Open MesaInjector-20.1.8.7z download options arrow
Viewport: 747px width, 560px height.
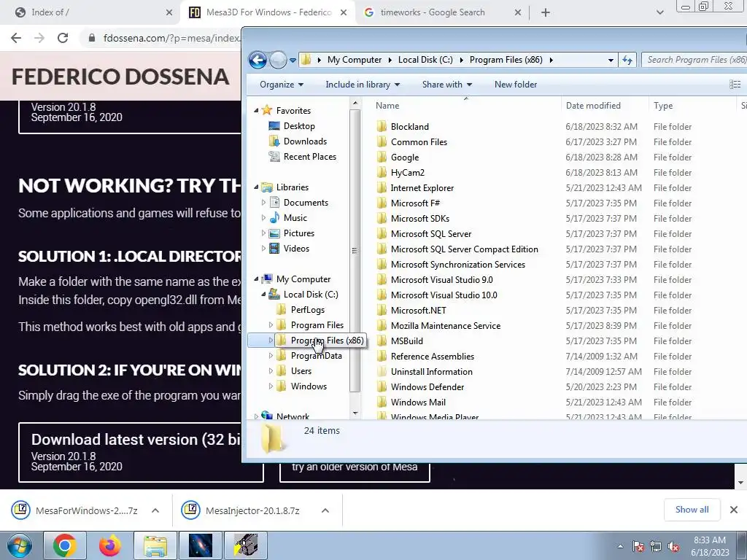[325, 510]
